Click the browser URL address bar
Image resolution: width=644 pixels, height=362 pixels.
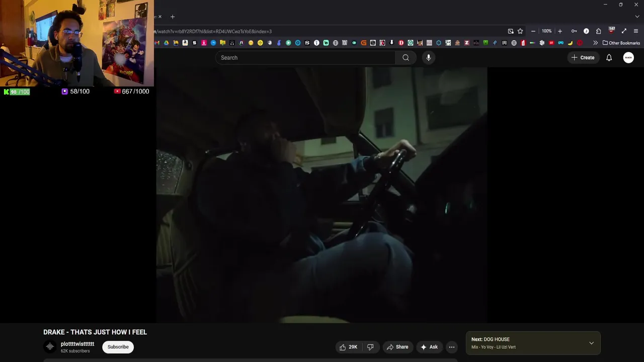[330, 31]
